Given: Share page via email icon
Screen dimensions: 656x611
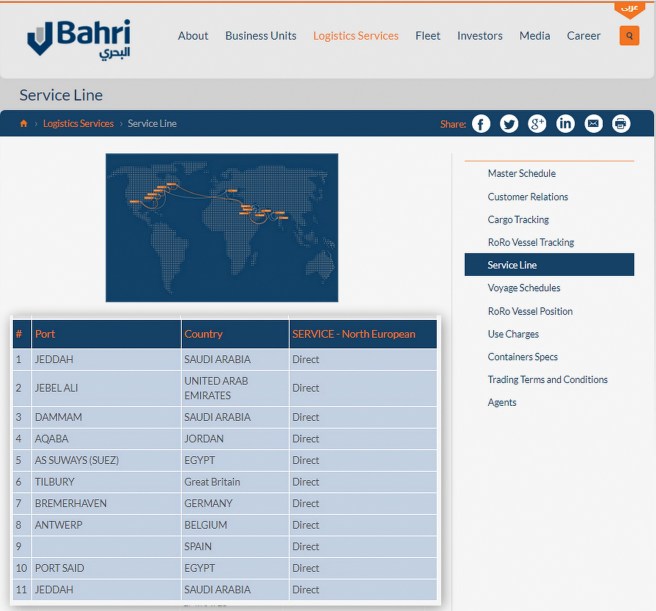Looking at the screenshot, I should tap(593, 124).
